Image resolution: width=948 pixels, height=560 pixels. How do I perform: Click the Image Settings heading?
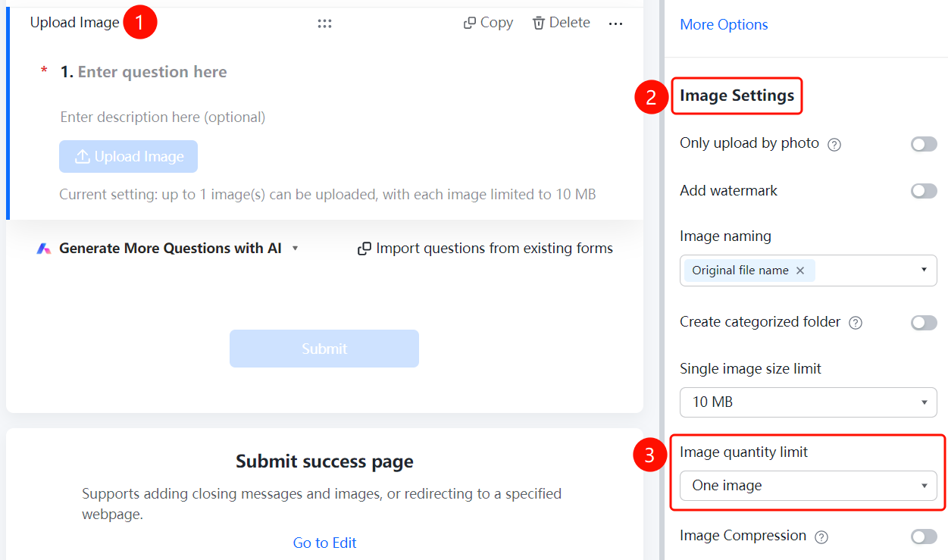[737, 95]
